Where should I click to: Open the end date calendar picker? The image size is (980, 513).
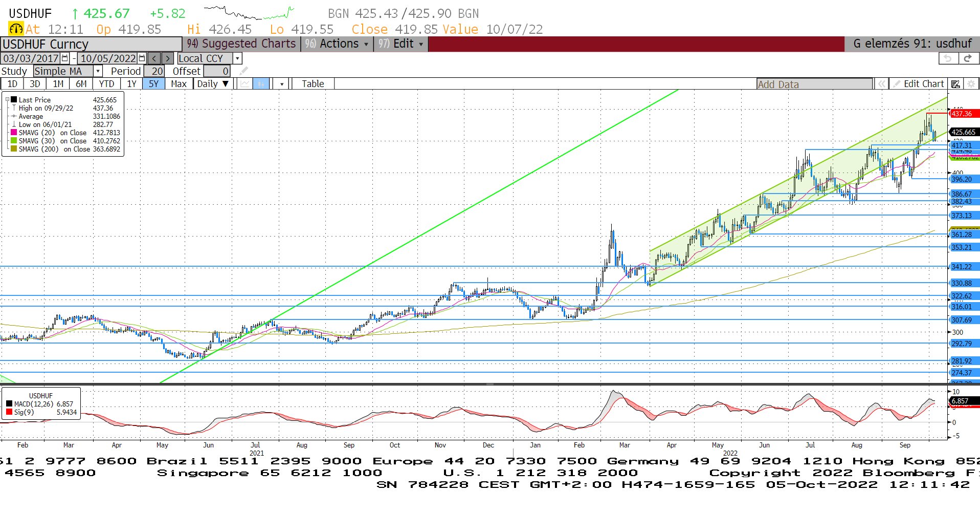(x=142, y=58)
